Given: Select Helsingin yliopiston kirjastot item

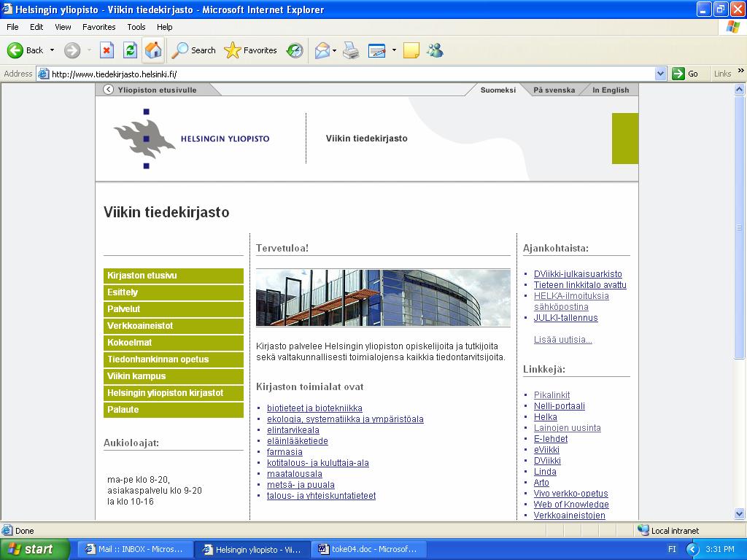Looking at the screenshot, I should click(x=174, y=393).
